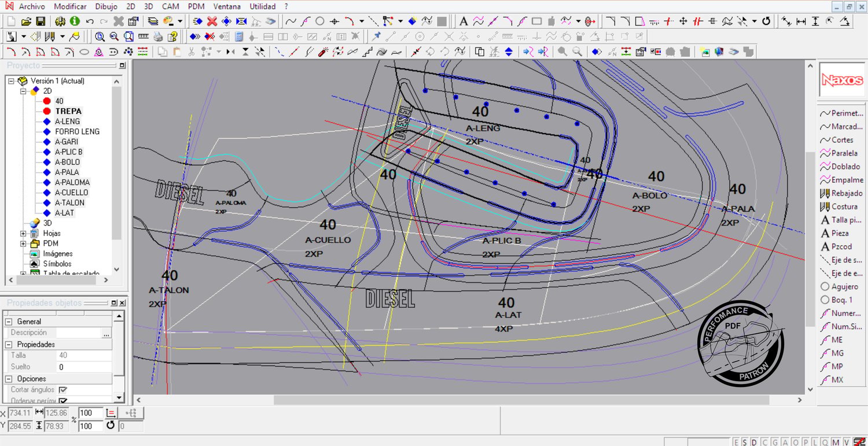The image size is (868, 446).
Task: Open dropdown arrow next to red arc tool
Action: click(362, 21)
